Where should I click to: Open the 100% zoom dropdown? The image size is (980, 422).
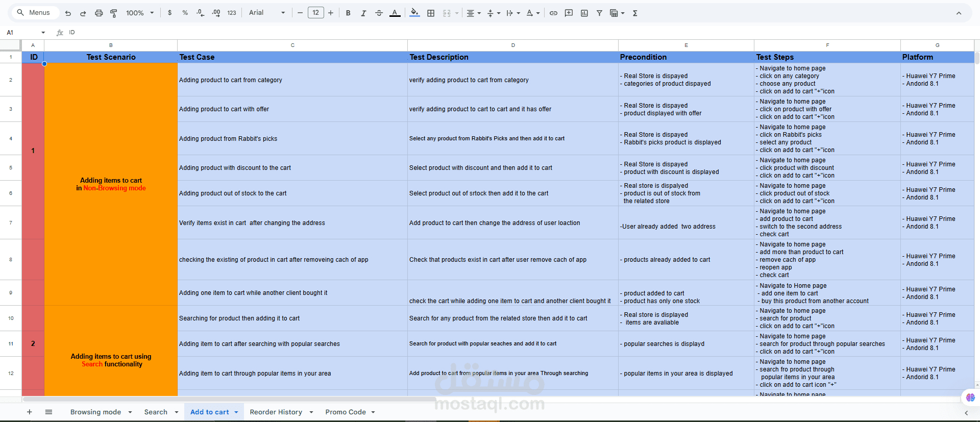coord(140,13)
